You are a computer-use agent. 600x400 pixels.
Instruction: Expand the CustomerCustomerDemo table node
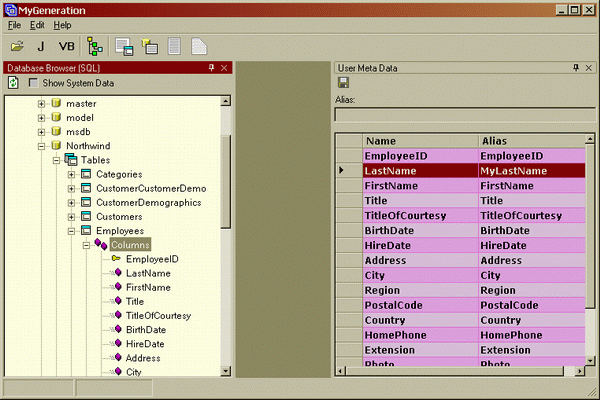pos(71,189)
